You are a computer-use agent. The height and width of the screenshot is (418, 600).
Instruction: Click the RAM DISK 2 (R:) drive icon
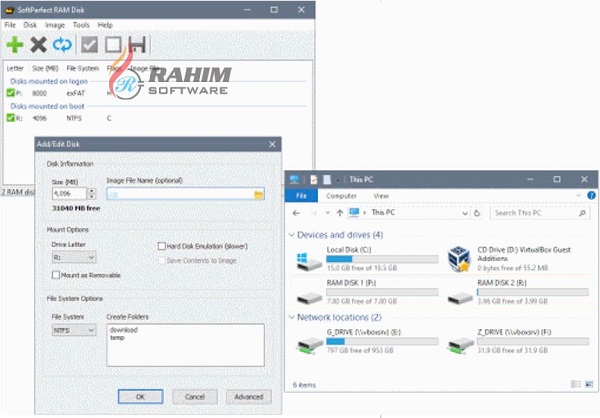[x=460, y=297]
